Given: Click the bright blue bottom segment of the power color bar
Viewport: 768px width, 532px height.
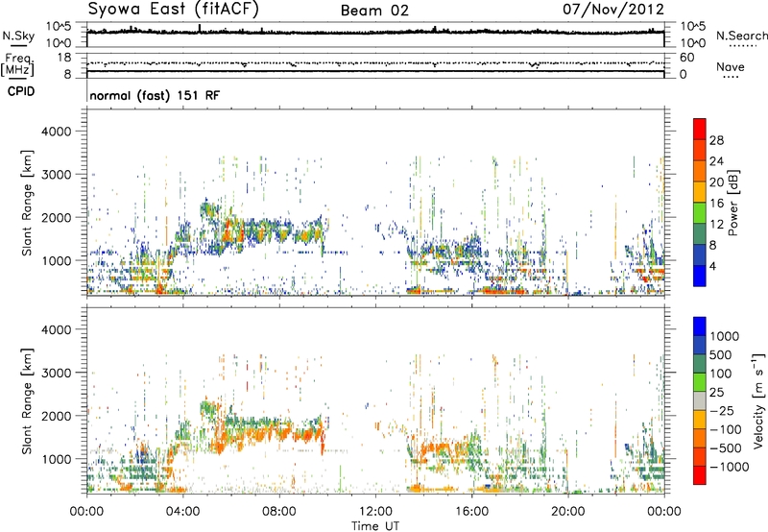Looking at the screenshot, I should pyautogui.click(x=700, y=276).
